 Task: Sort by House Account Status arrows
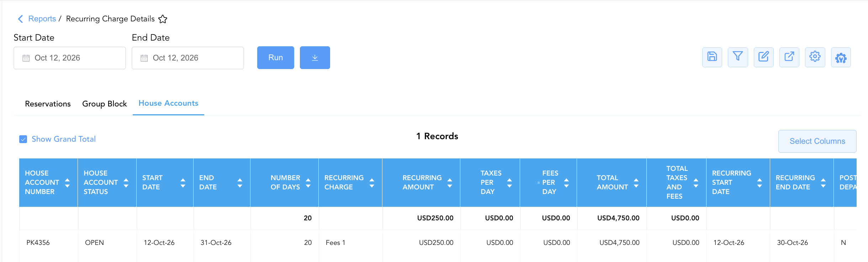click(x=126, y=183)
